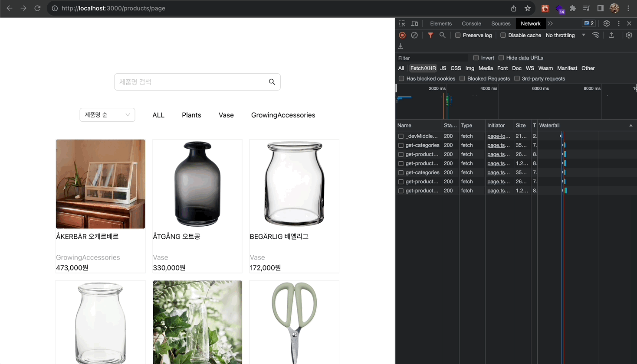Screen dimensions: 637x364
Task: Open the ÅTGÅNG 오트공 vase image
Action: point(197,184)
